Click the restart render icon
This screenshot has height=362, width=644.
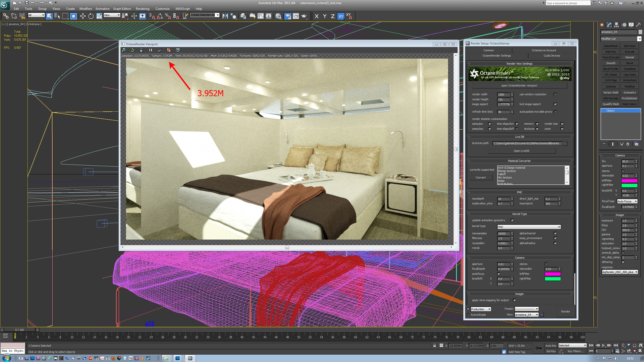click(132, 50)
